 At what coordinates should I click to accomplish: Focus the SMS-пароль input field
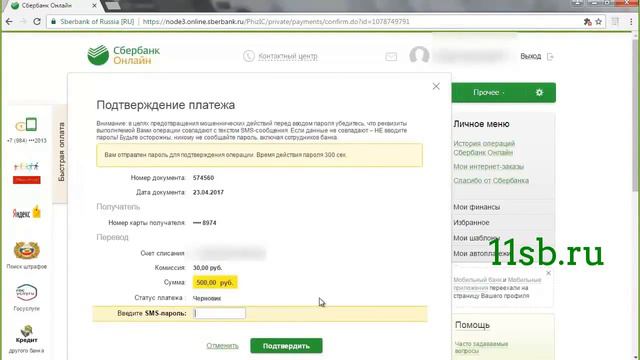pyautogui.click(x=220, y=313)
